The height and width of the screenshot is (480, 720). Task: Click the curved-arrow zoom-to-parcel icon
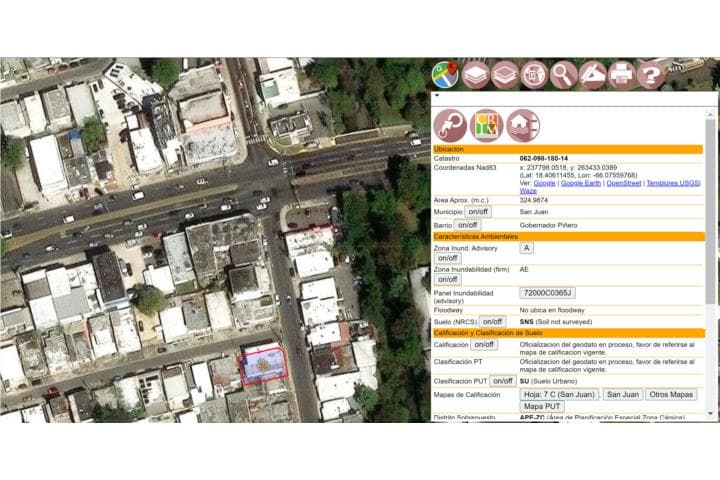(x=450, y=125)
